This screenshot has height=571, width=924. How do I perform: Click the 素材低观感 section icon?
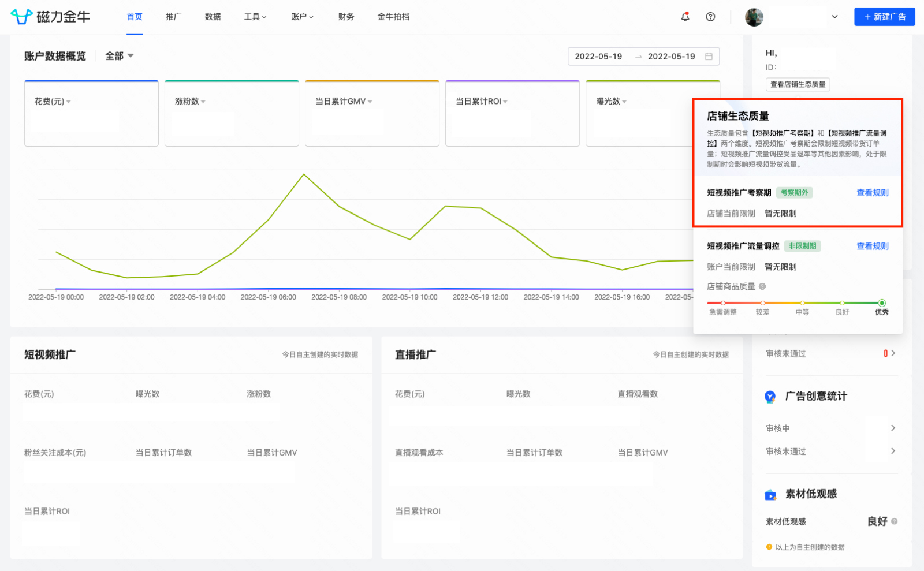[x=770, y=495]
